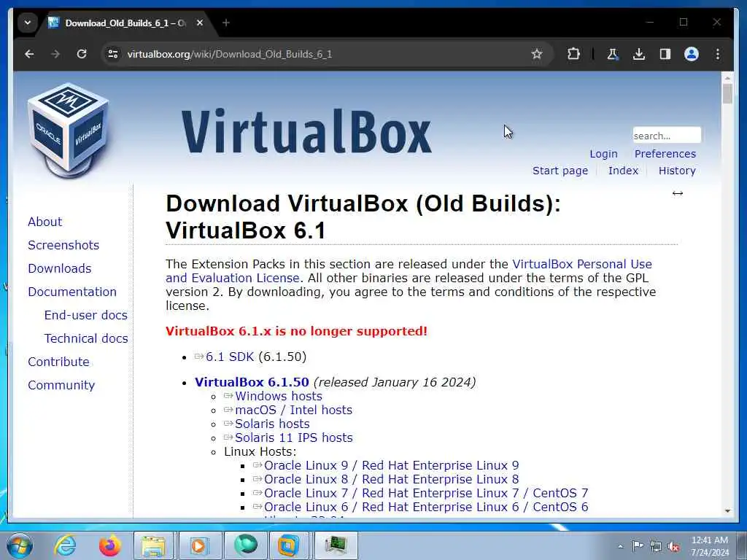The height and width of the screenshot is (560, 747).
Task: Open the browser extensions puzzle icon
Action: coord(573,54)
